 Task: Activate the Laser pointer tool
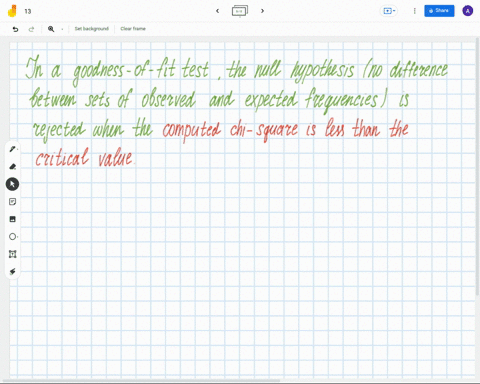click(x=12, y=272)
